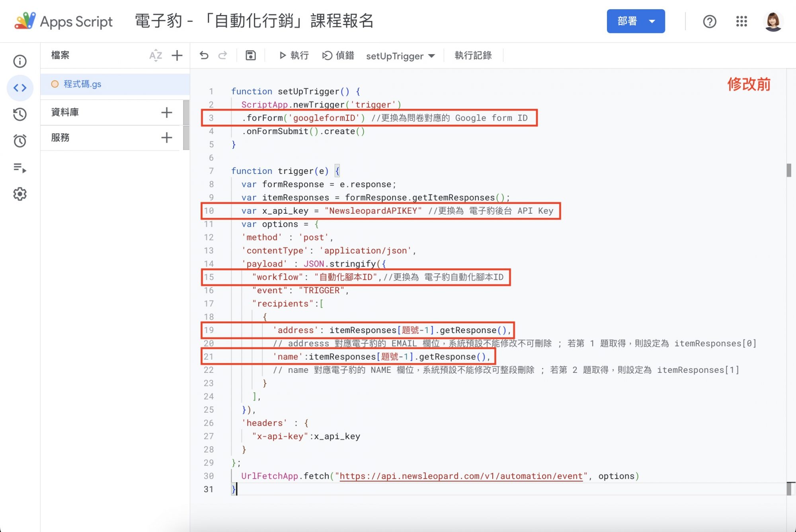Open the setUpTrigger function dropdown

click(400, 56)
